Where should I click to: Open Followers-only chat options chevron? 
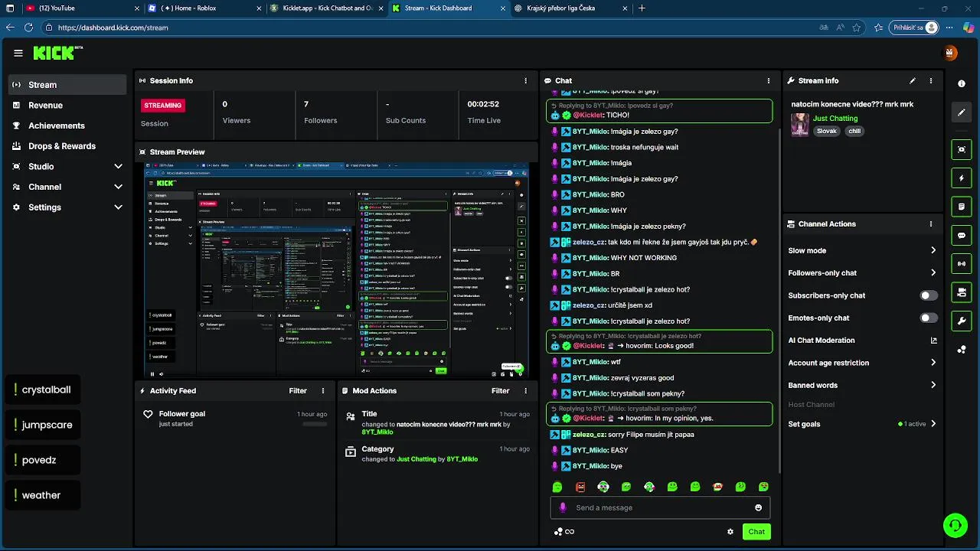[933, 272]
